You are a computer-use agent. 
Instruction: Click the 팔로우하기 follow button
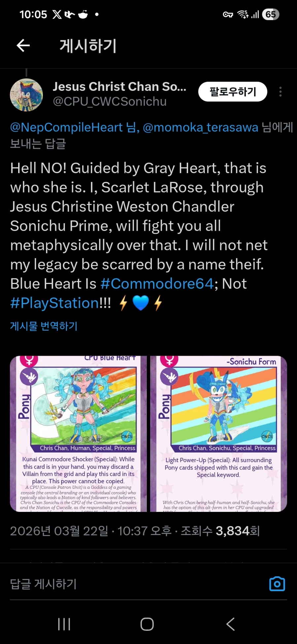(233, 91)
